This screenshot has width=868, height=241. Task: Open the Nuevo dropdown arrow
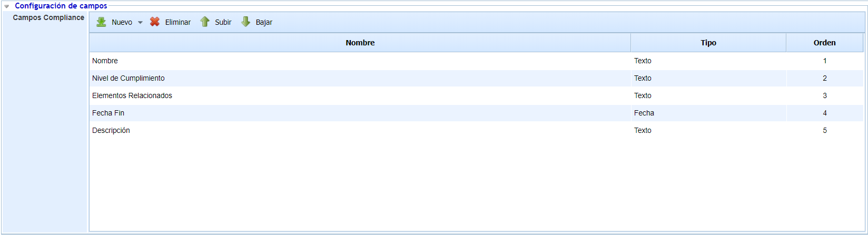coord(140,23)
